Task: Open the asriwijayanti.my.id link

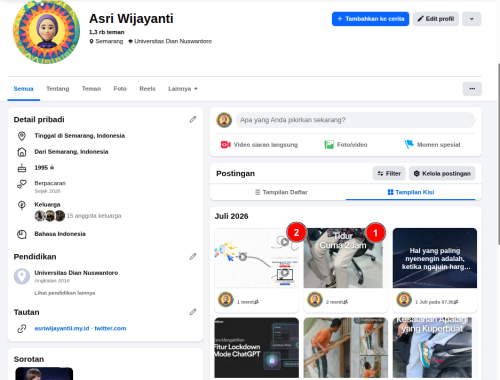Action: pyautogui.click(x=62, y=328)
